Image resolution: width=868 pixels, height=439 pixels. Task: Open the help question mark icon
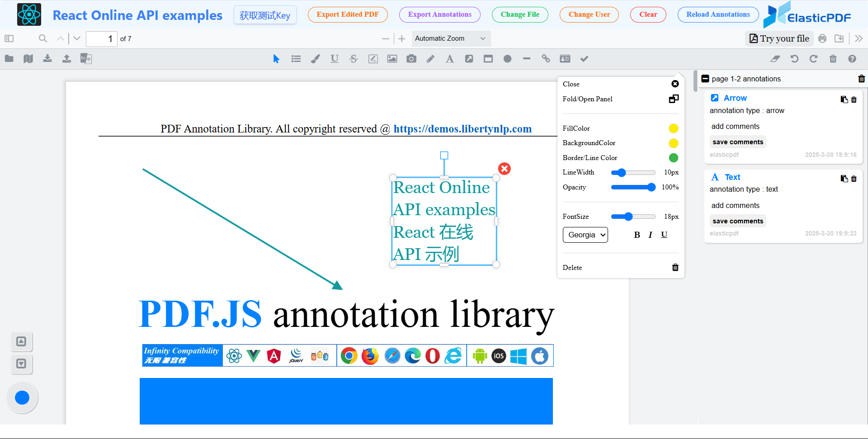pos(852,59)
